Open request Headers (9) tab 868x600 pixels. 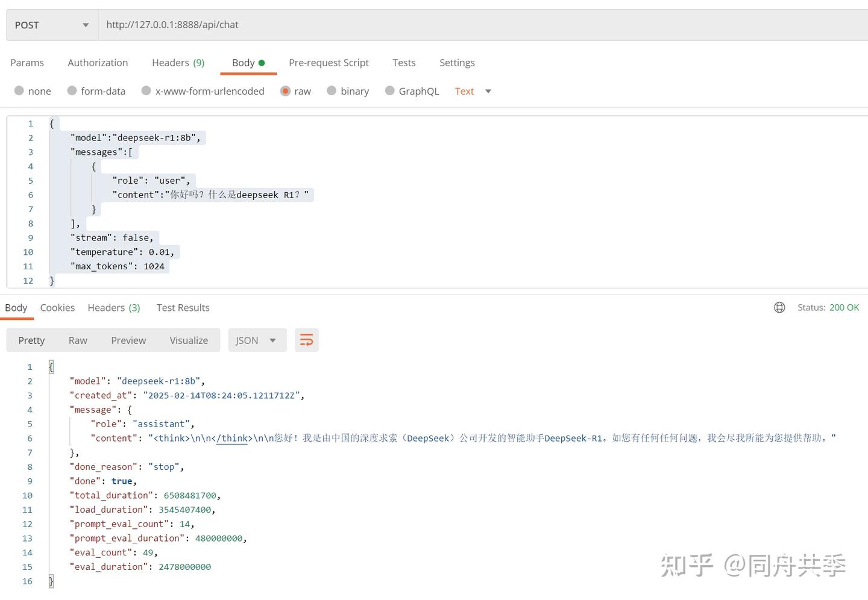178,63
